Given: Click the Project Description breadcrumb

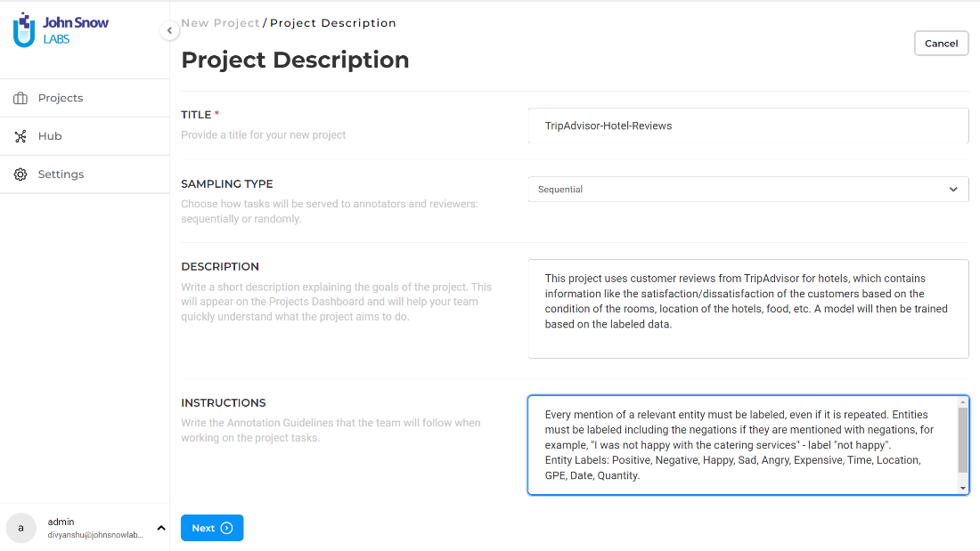Looking at the screenshot, I should [333, 23].
